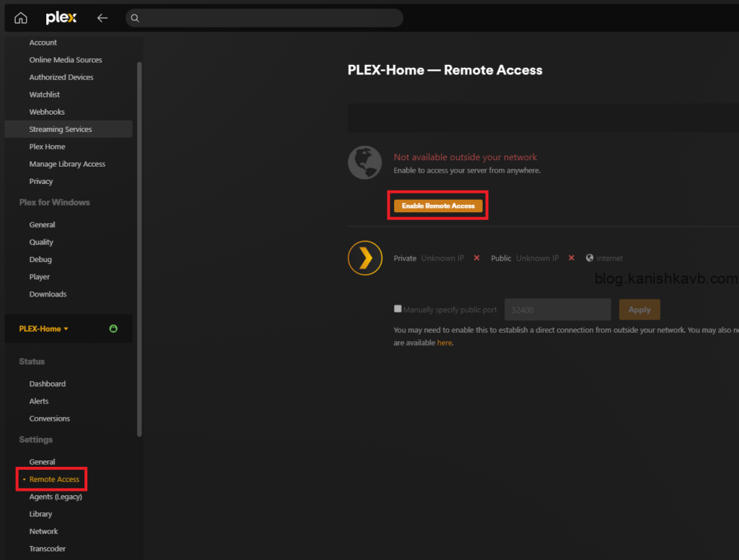Open Transcoder settings

pos(48,548)
